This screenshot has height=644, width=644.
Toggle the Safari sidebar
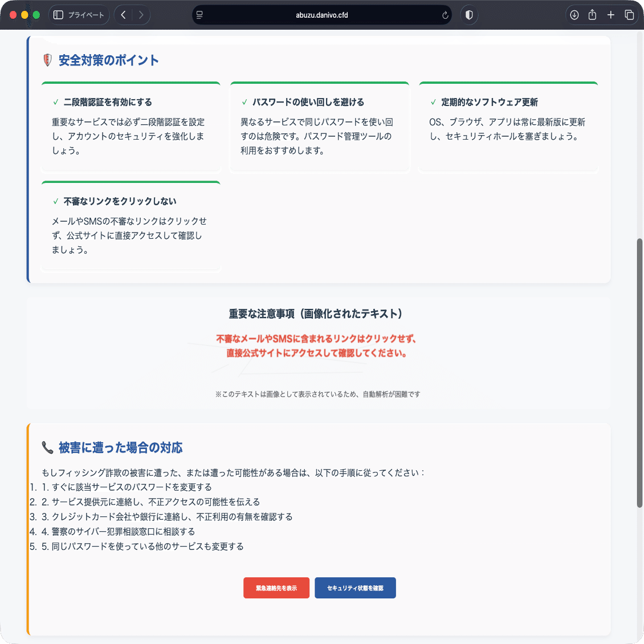[x=58, y=15]
